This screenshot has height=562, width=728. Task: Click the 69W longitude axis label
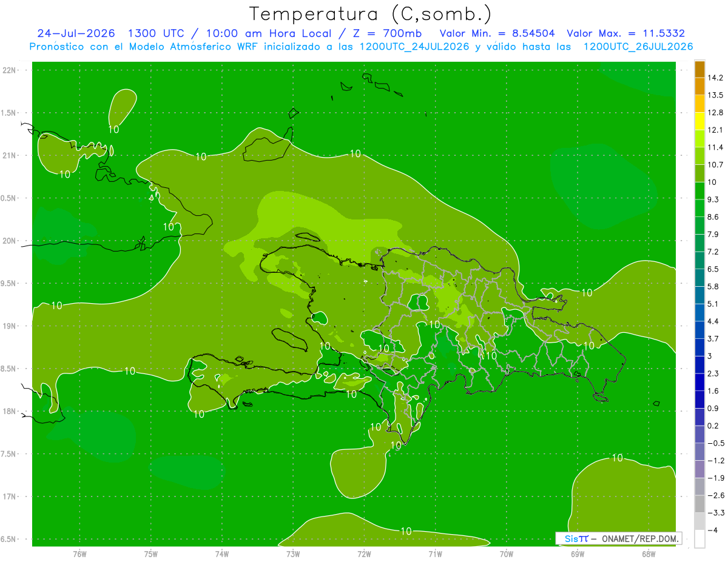[578, 554]
